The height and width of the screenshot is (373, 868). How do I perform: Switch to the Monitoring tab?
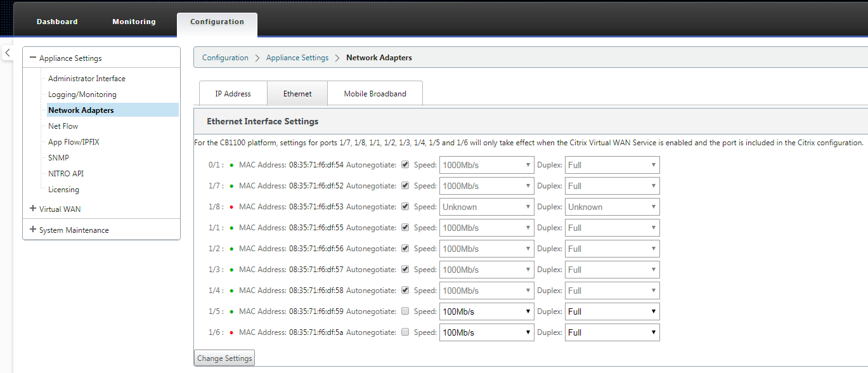[134, 22]
